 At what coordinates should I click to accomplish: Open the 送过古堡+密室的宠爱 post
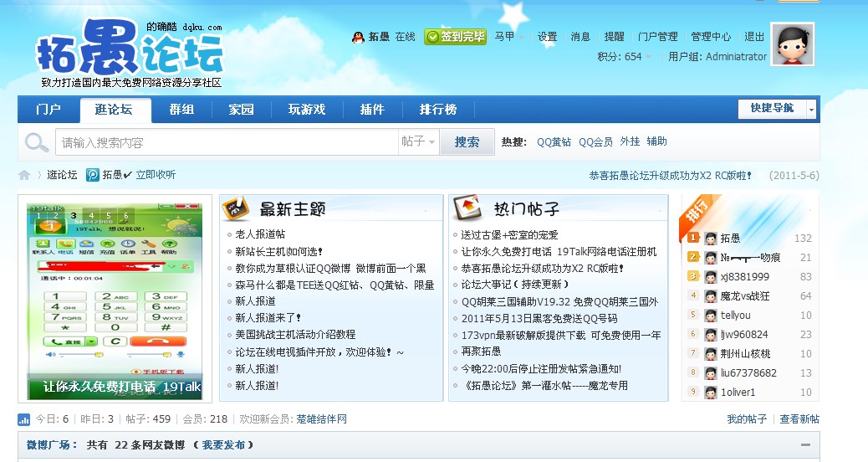(510, 235)
